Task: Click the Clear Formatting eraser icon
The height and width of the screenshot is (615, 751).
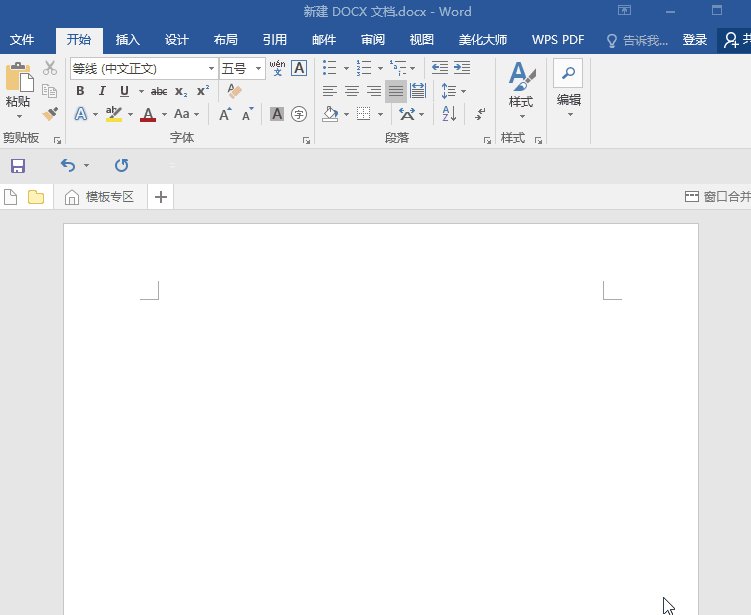Action: (x=234, y=91)
